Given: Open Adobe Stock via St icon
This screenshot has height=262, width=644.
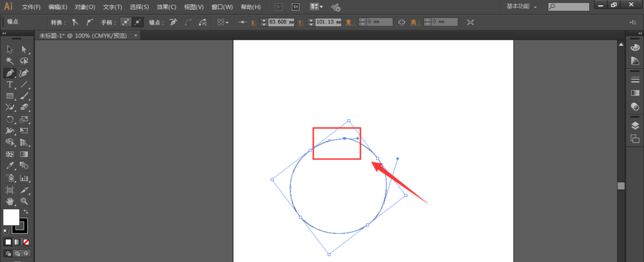Looking at the screenshot, I should point(296,7).
